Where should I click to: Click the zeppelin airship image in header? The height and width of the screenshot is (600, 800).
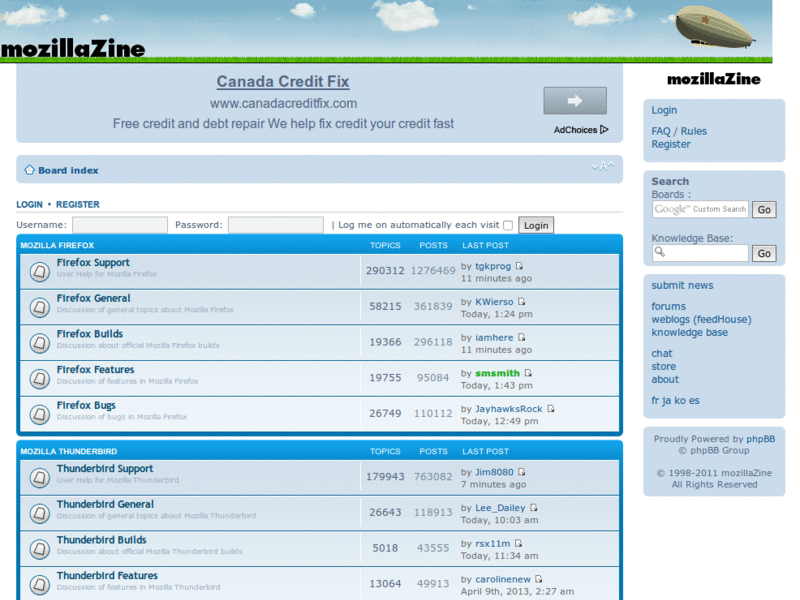click(x=715, y=26)
